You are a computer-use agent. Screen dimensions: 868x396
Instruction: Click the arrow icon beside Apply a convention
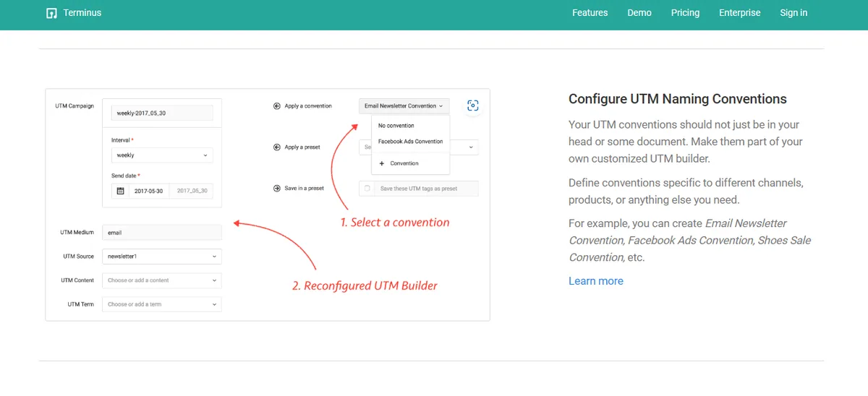tap(276, 106)
